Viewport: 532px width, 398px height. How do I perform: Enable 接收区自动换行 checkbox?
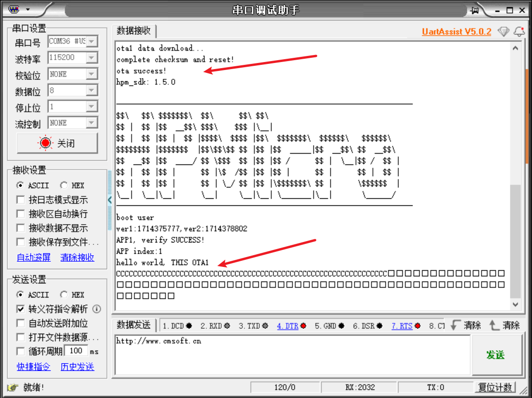(21, 214)
